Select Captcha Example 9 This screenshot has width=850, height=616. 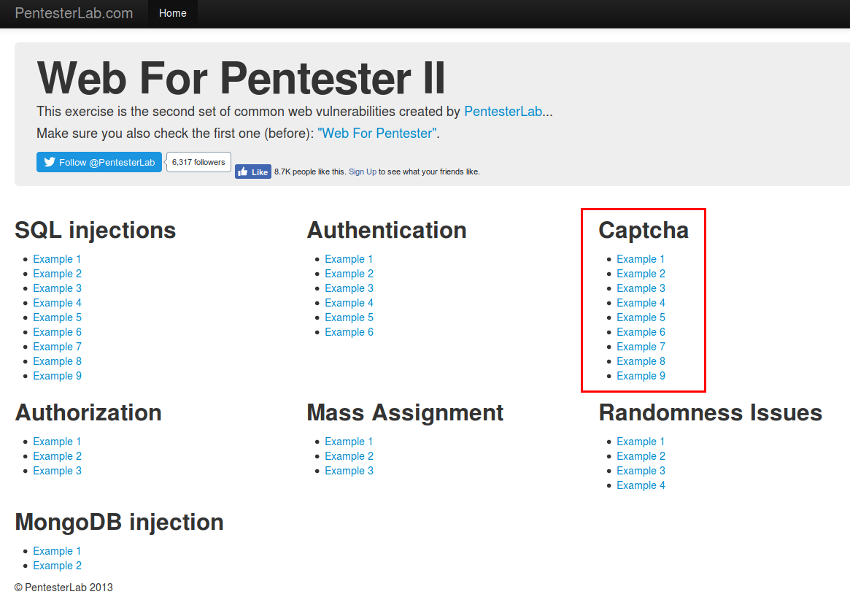641,376
